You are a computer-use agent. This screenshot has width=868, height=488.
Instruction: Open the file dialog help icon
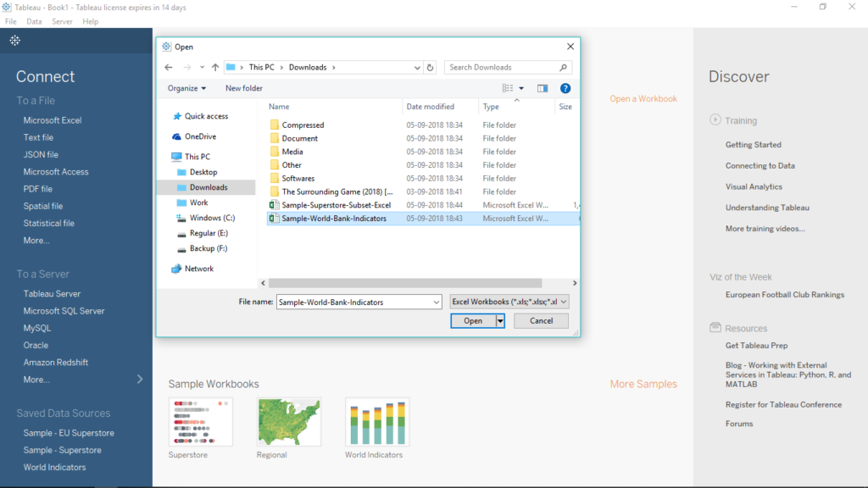point(565,88)
